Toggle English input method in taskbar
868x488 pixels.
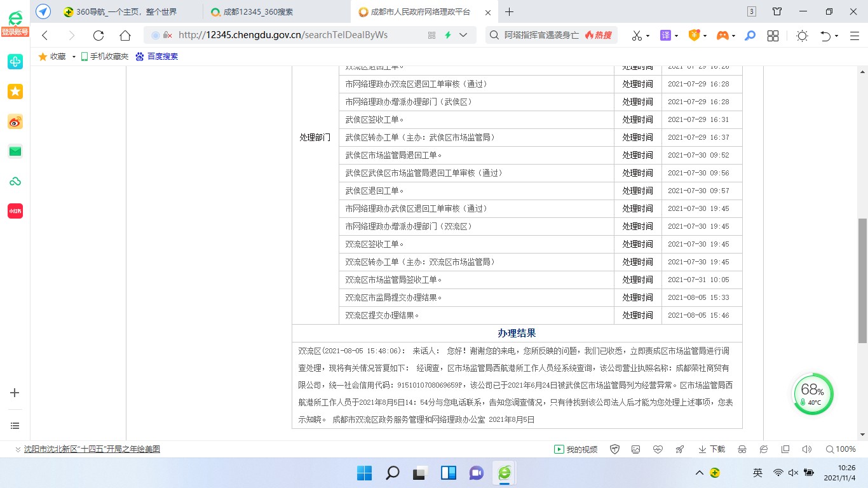click(757, 473)
